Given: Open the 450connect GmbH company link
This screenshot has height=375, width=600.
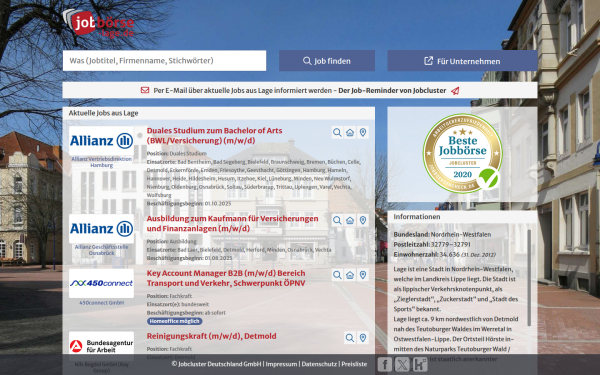Looking at the screenshot, I should (101, 303).
